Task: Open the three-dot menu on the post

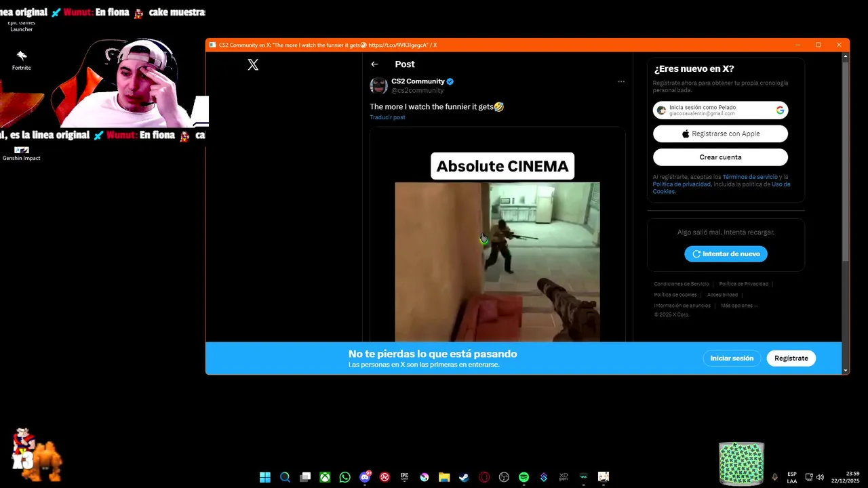Action: (620, 81)
